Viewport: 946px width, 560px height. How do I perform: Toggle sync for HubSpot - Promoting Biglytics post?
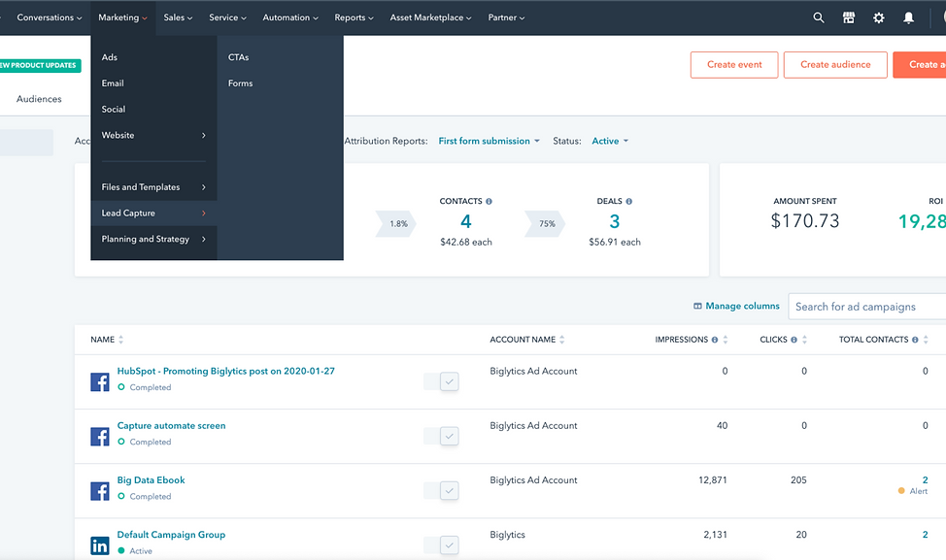point(448,381)
